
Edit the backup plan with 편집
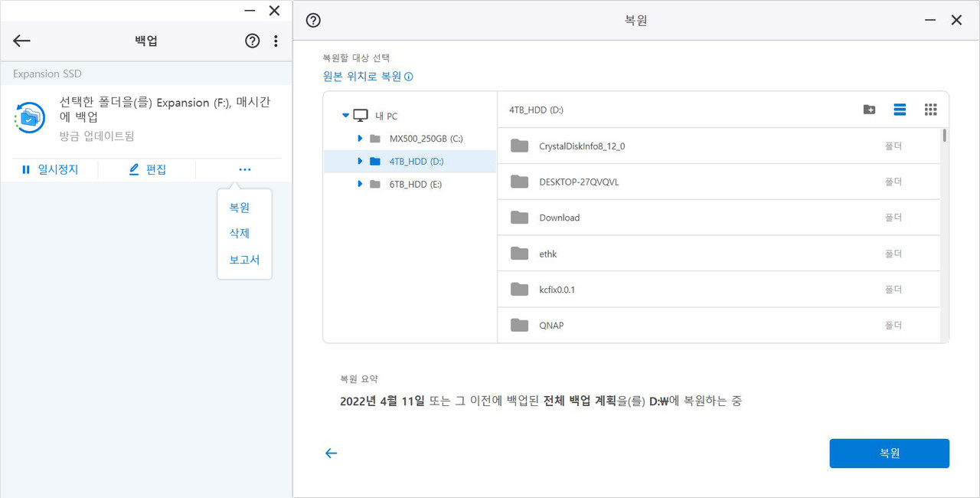[x=147, y=169]
